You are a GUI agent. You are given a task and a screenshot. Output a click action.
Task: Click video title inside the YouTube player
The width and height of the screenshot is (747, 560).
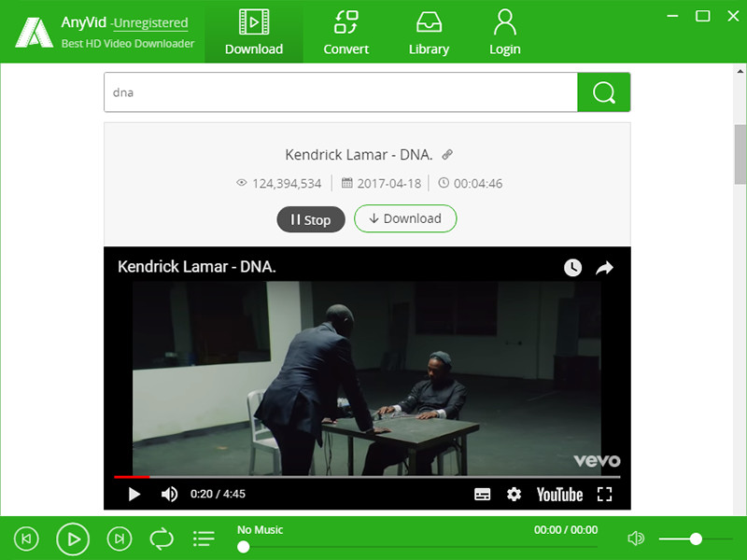[197, 267]
